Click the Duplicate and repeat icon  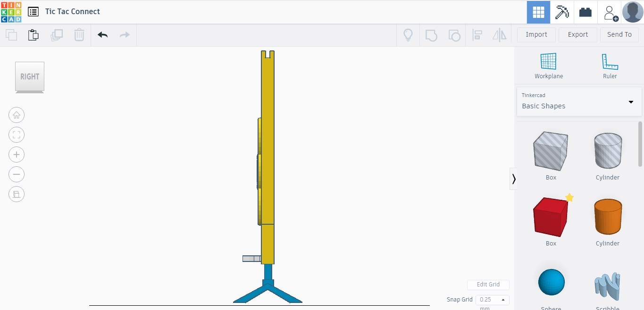point(57,35)
